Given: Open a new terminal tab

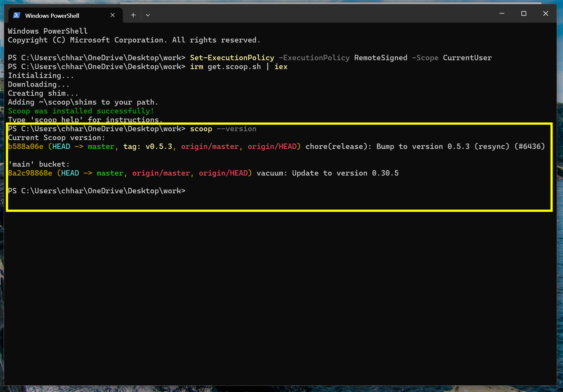Looking at the screenshot, I should pos(133,15).
